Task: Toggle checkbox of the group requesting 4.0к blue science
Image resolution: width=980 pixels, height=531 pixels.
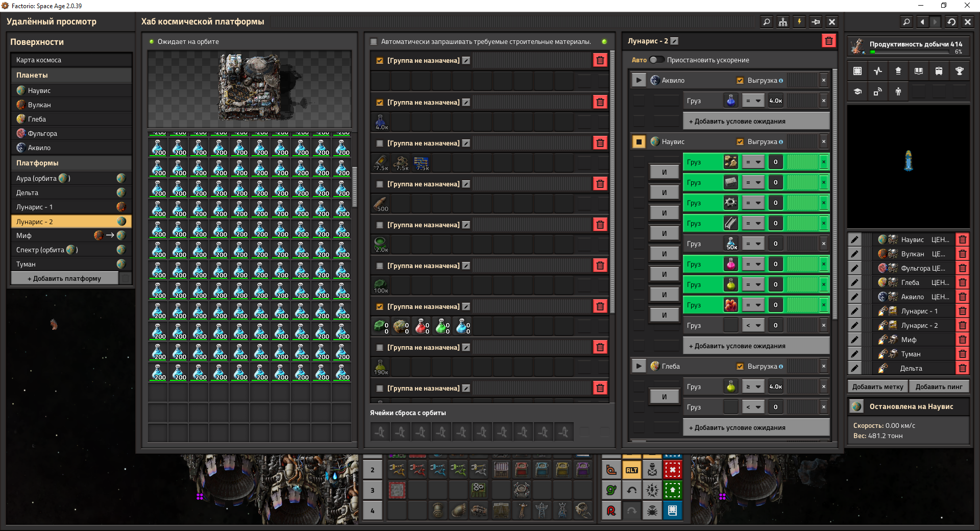Action: coord(380,102)
